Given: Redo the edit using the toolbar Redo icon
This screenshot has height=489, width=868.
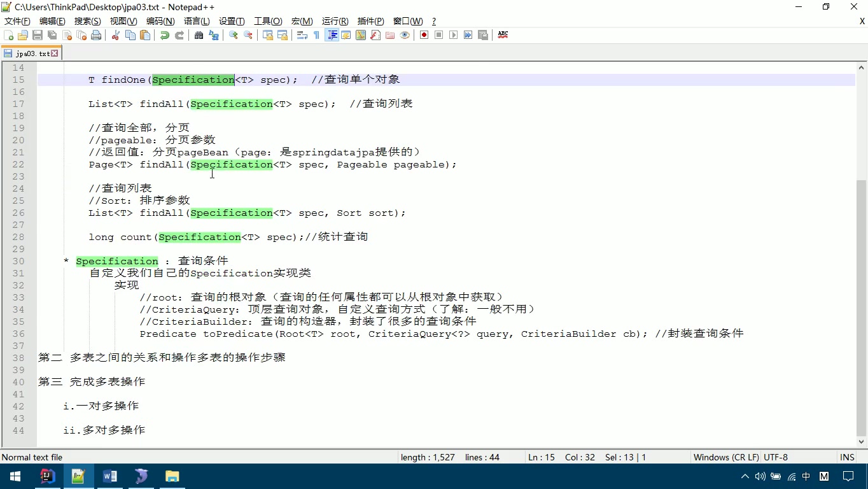Looking at the screenshot, I should [179, 35].
